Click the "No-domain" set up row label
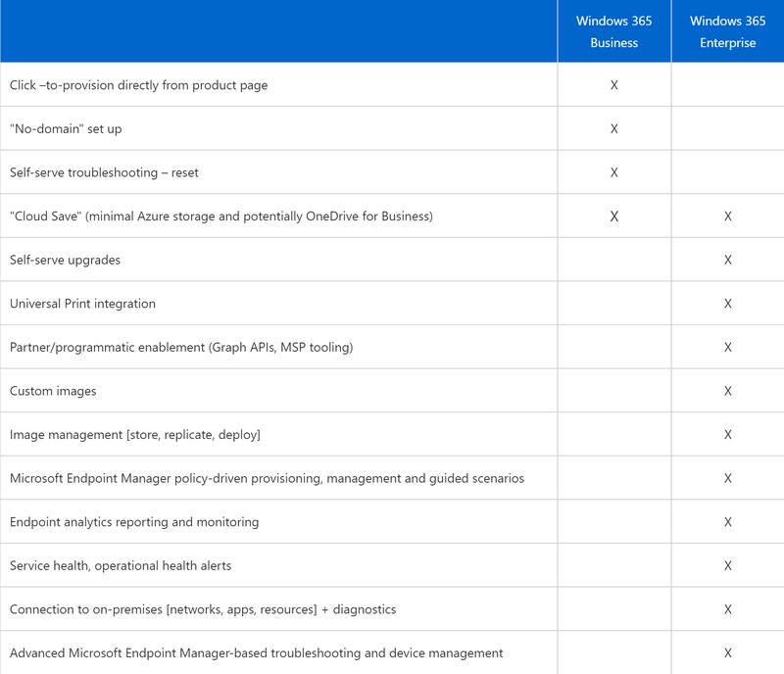 pos(66,129)
